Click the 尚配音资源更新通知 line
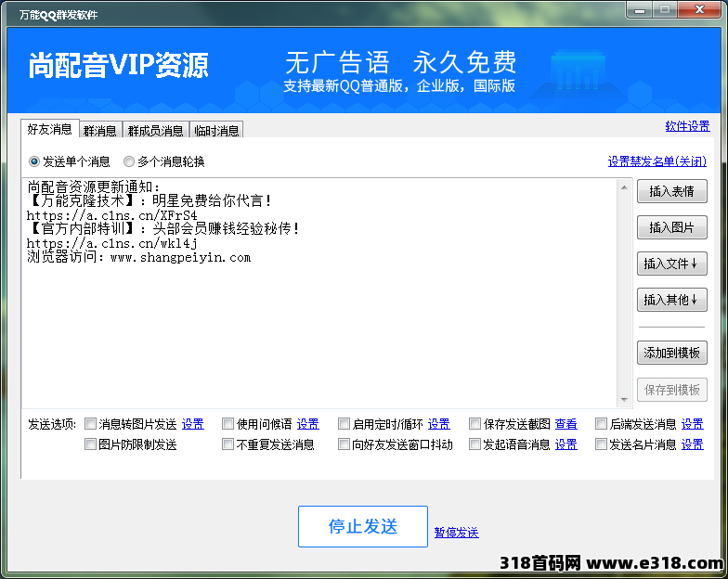Image resolution: width=728 pixels, height=579 pixels. pos(93,187)
